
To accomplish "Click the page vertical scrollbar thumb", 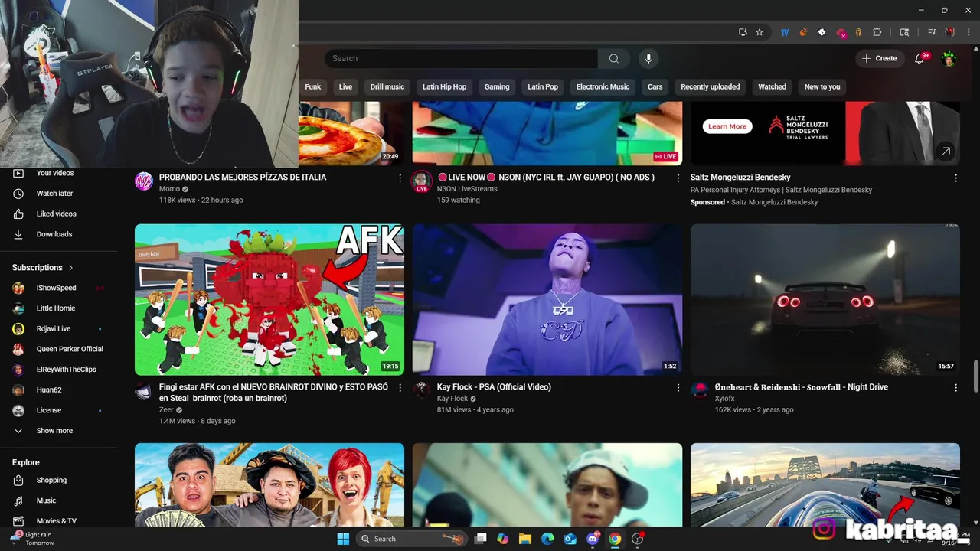I will click(975, 376).
